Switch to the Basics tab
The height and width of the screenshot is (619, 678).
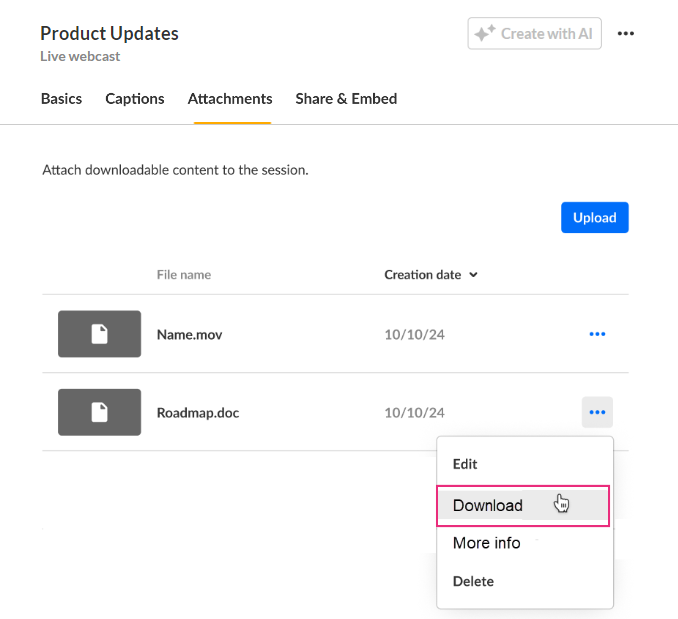tap(61, 99)
